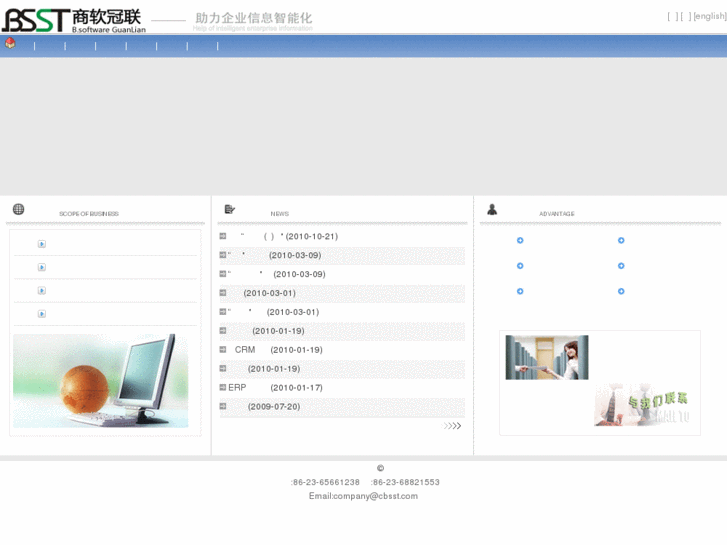
Task: Click the red home icon in navigation bar
Action: coord(10,44)
